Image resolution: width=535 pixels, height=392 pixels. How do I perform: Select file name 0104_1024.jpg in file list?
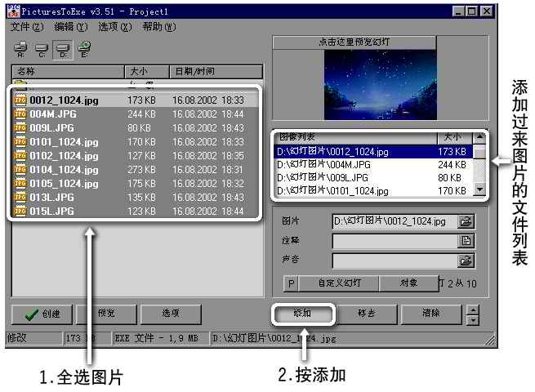pos(65,170)
